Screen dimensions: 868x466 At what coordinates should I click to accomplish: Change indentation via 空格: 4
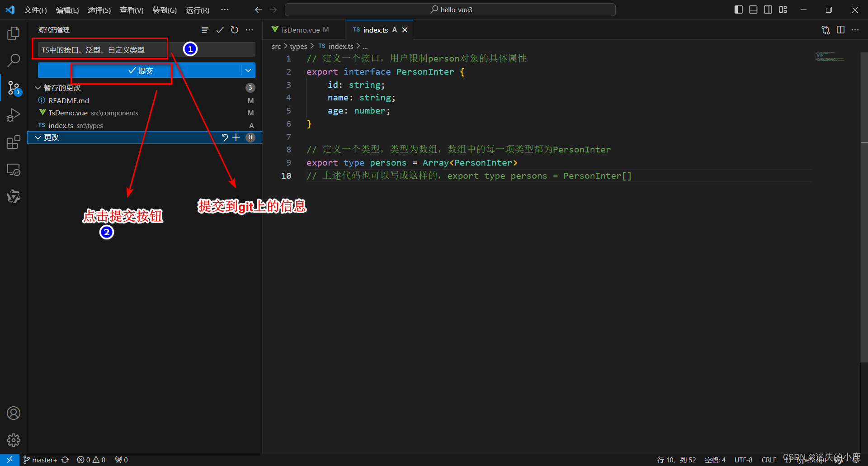715,460
